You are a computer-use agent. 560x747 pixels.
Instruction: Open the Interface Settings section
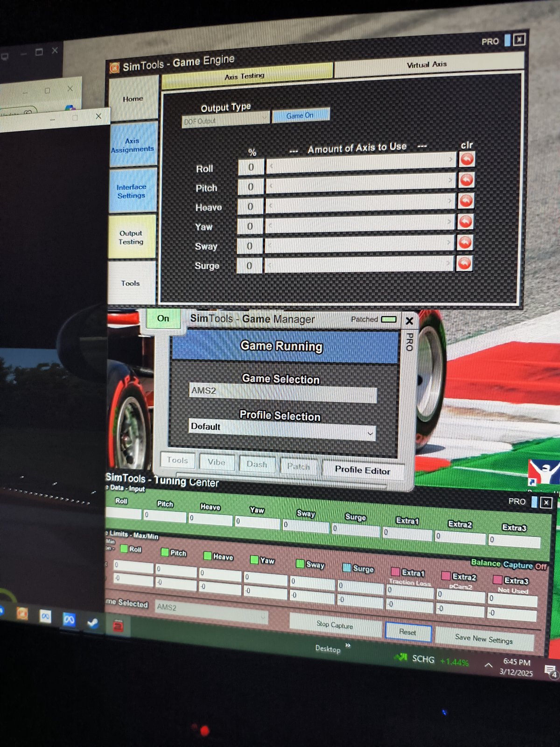coord(132,191)
